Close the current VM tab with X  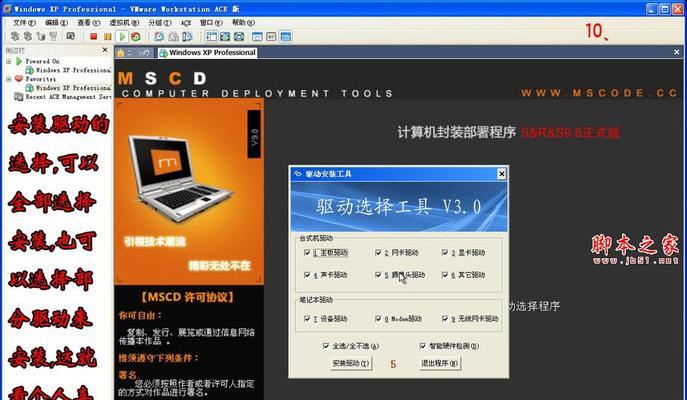(676, 52)
